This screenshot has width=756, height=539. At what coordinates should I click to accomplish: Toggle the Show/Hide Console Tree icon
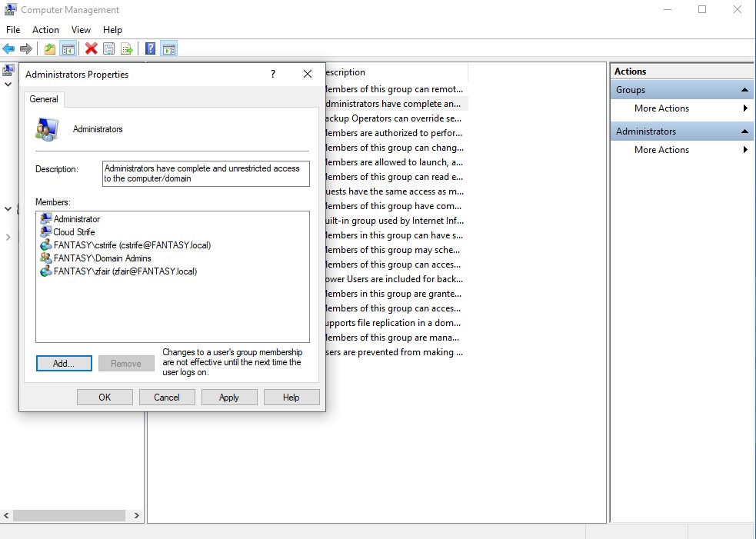68,48
